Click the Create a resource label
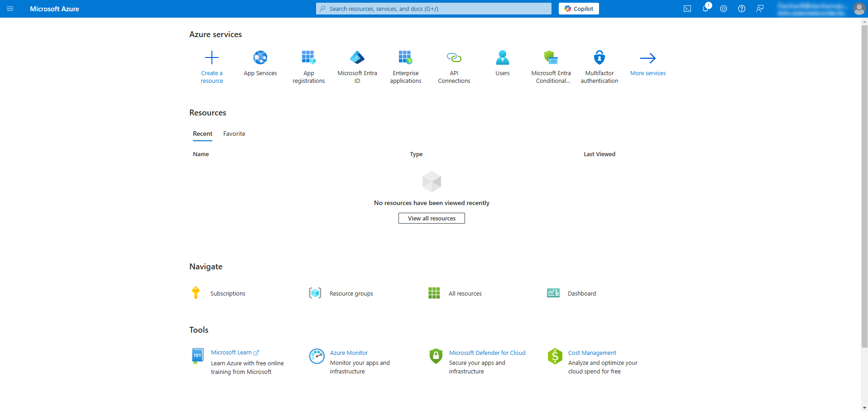The width and height of the screenshot is (868, 411). [212, 77]
